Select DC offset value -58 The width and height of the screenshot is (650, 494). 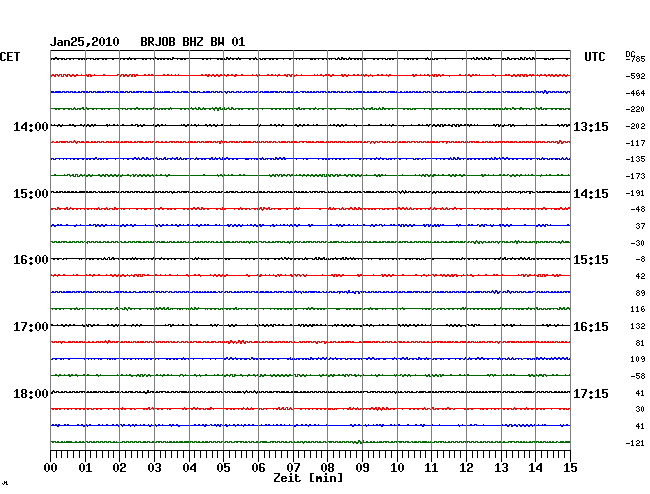click(x=638, y=376)
